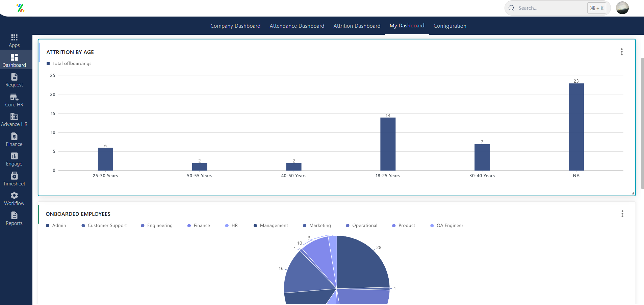Click the page vertical scrollbar
The image size is (644, 305).
click(x=642, y=123)
